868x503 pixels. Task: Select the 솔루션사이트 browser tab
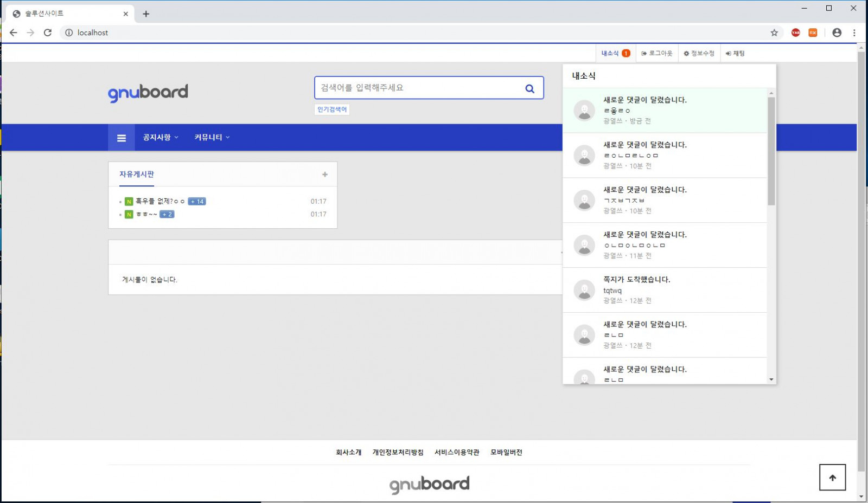coord(71,14)
